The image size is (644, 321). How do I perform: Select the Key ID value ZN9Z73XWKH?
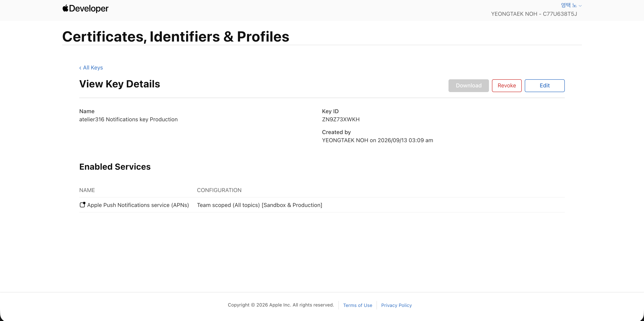341,119
